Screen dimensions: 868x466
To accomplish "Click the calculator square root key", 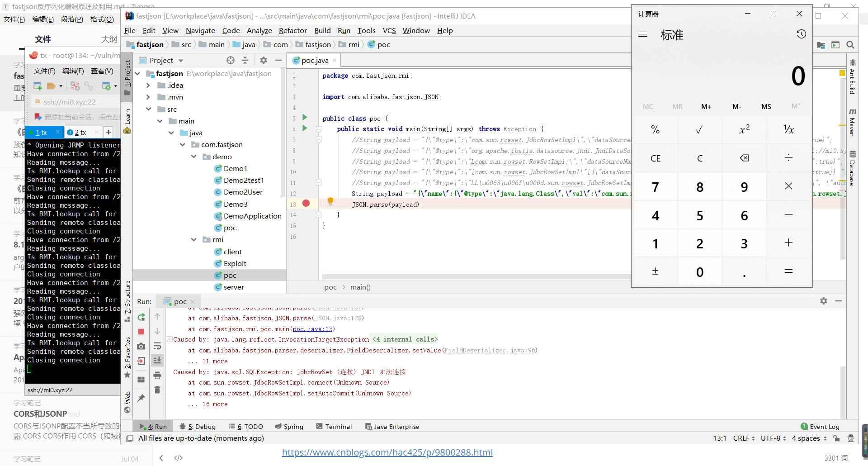I will pos(699,130).
